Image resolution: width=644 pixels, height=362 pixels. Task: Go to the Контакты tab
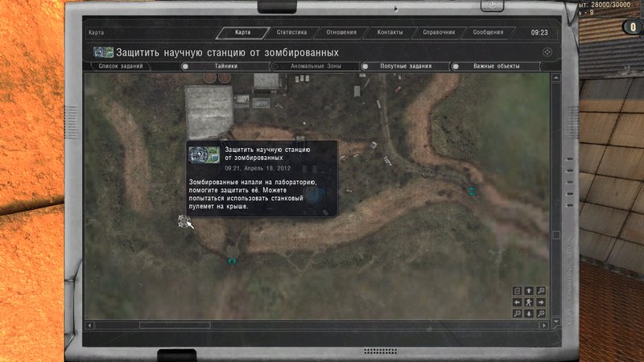coord(389,33)
